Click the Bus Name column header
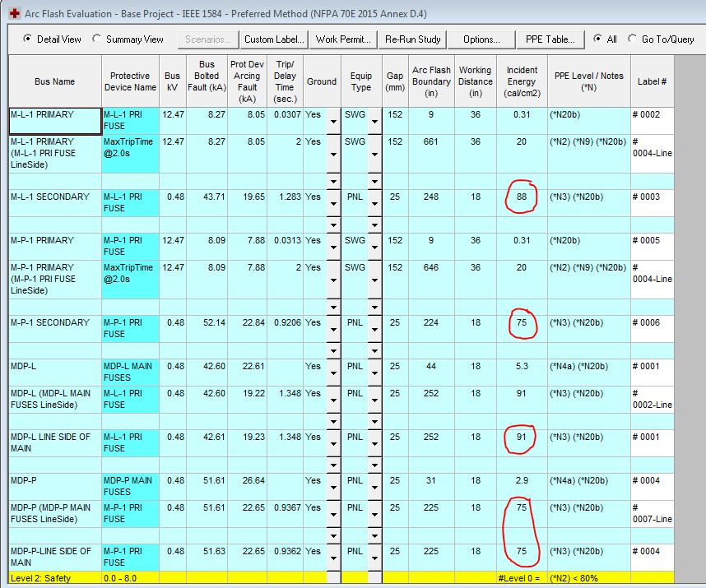Image resolution: width=706 pixels, height=588 pixels. click(x=55, y=81)
